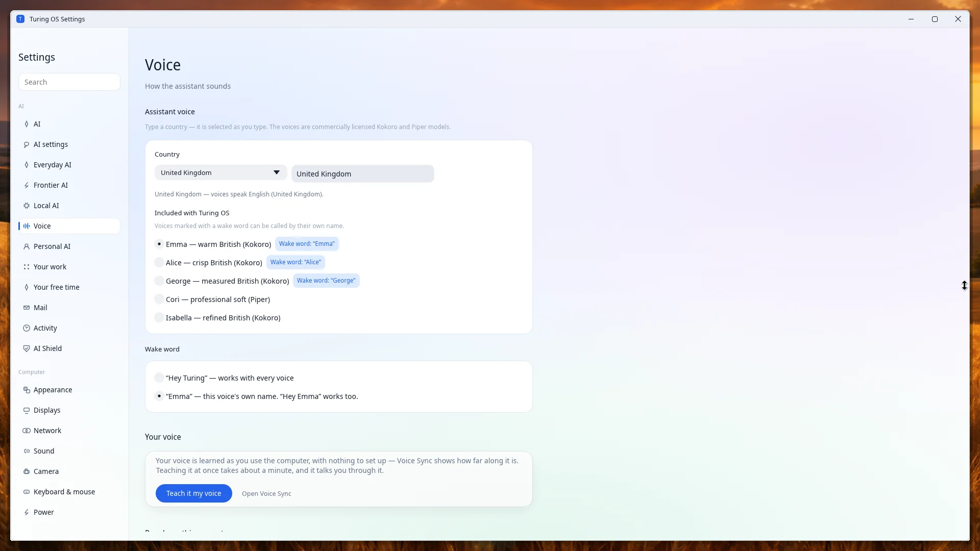Click the Your work dots icon
This screenshot has height=551, width=980.
pos(27,267)
